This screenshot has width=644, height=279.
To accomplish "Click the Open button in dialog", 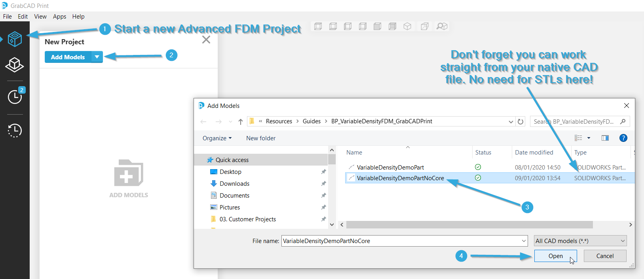I will pyautogui.click(x=555, y=256).
